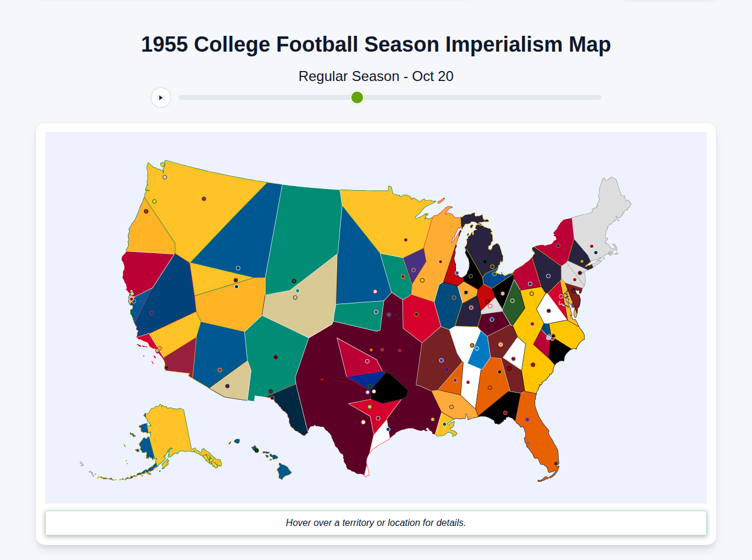Select the dark red marker in Maryland

coord(573,291)
